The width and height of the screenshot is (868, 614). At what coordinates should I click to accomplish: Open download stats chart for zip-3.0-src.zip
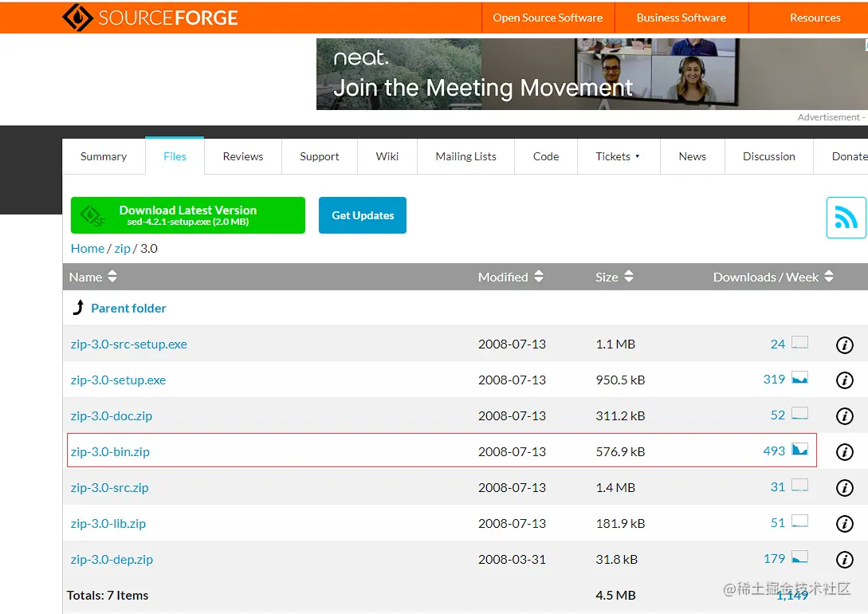click(x=799, y=486)
